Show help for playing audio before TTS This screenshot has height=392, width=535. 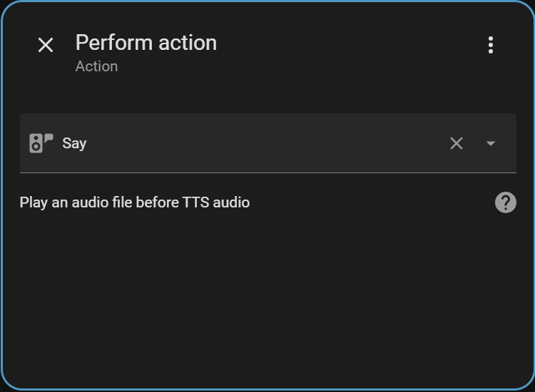point(506,202)
